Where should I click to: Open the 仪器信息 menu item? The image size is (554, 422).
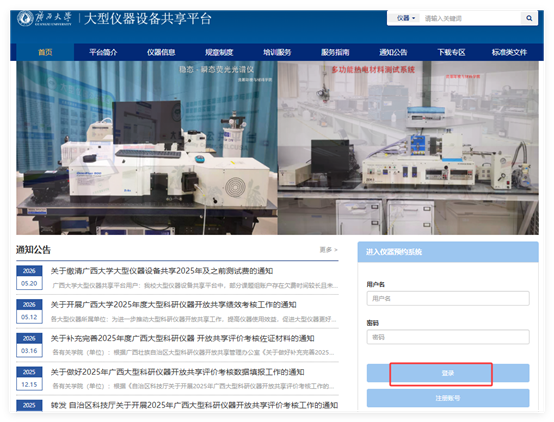click(161, 52)
